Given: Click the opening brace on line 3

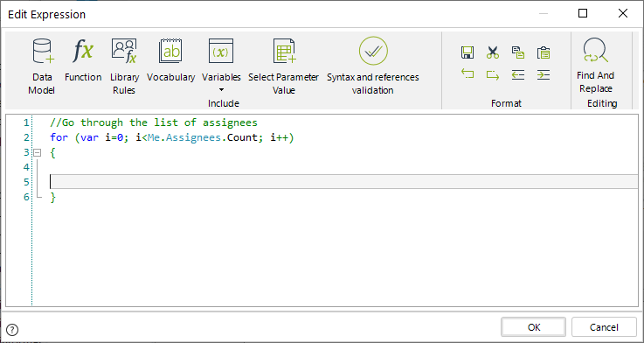Looking at the screenshot, I should (x=52, y=153).
